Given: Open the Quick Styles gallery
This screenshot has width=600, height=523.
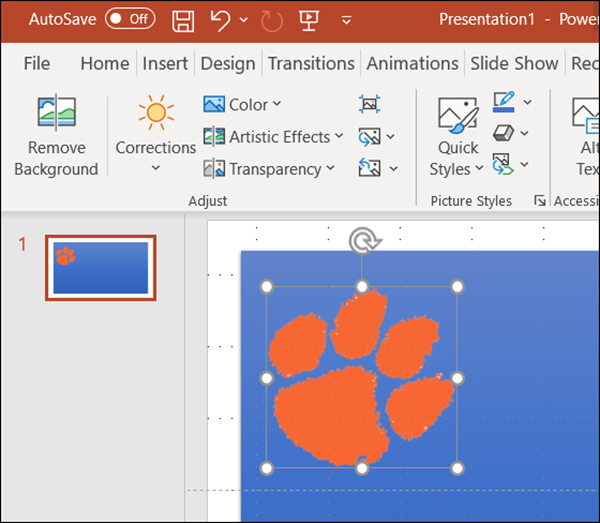Looking at the screenshot, I should pyautogui.click(x=457, y=137).
